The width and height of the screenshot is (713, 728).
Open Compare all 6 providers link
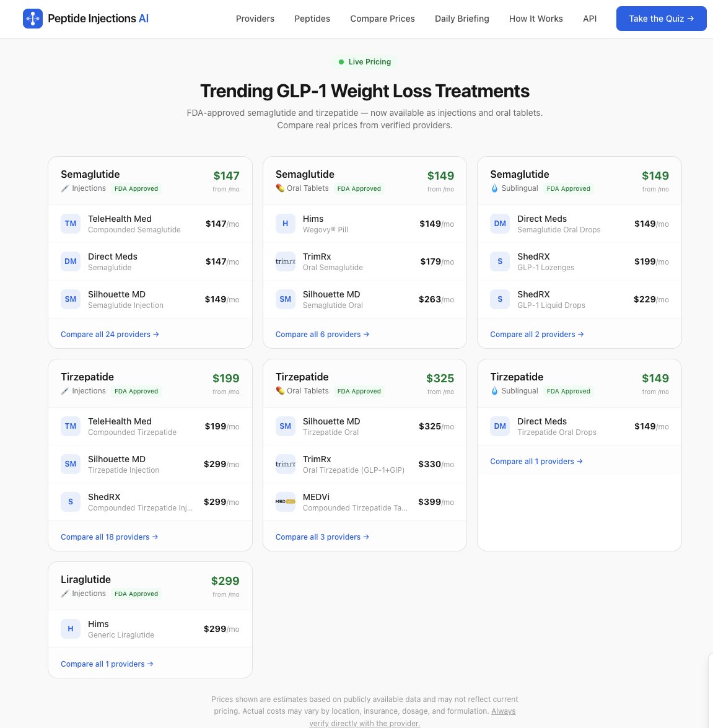click(x=323, y=335)
